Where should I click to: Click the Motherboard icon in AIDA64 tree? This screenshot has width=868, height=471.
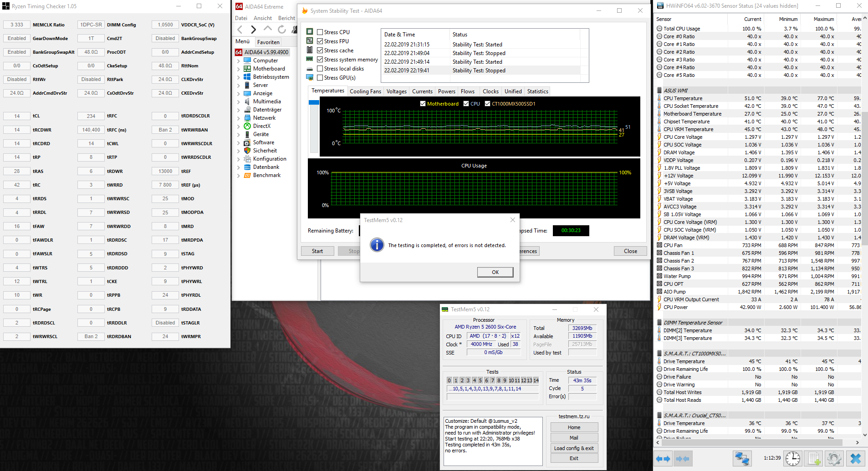(247, 69)
